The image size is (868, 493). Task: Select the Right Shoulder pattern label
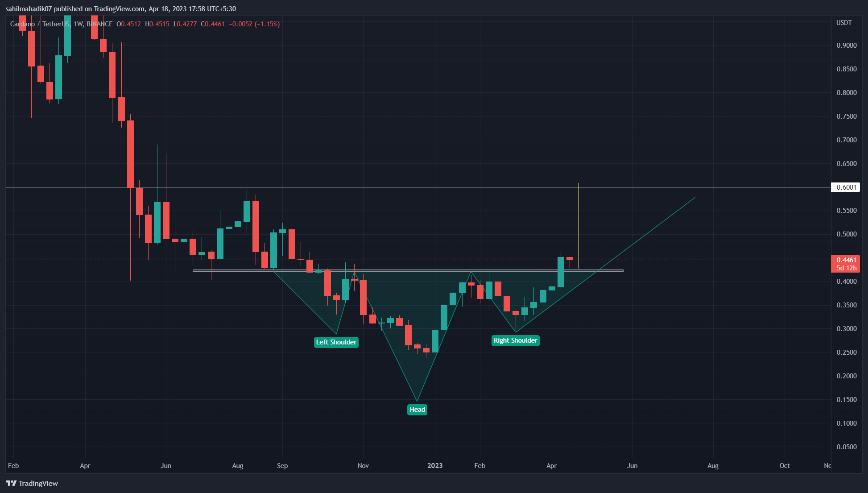[515, 340]
